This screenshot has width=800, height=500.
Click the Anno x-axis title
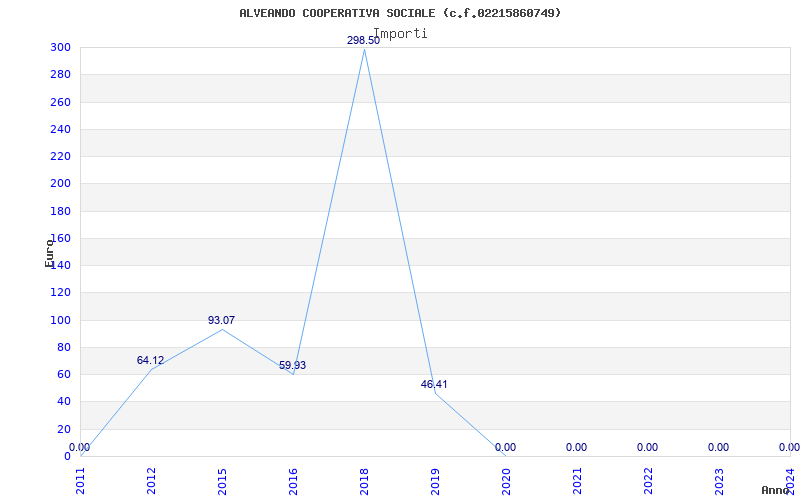tap(776, 490)
